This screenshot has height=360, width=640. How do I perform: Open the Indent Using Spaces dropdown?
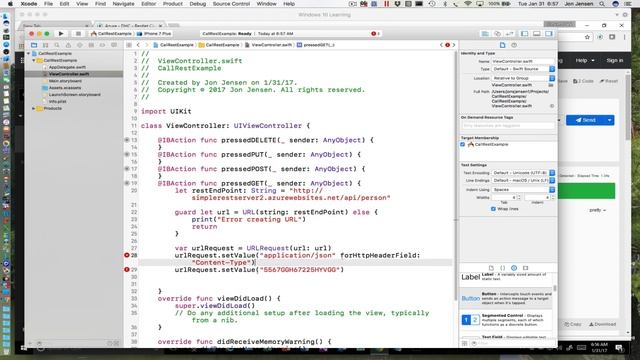[x=523, y=189]
